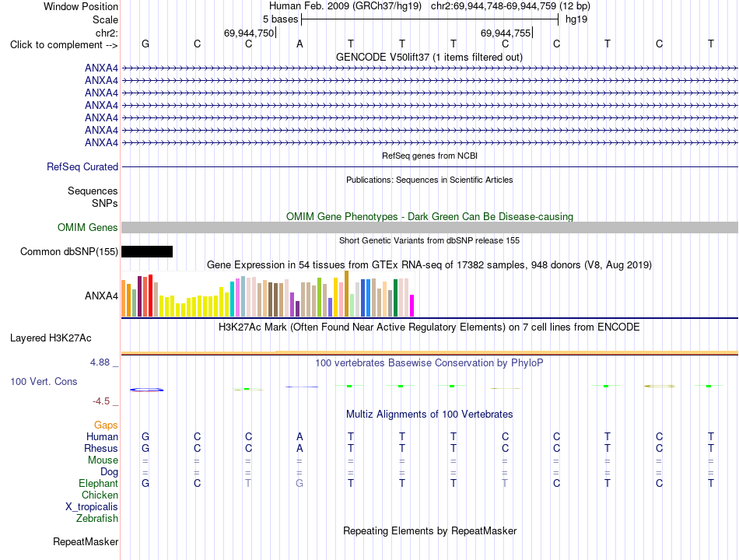The height and width of the screenshot is (560, 739).
Task: Click the blue PhyloP bar under base G
Action: click(x=146, y=390)
